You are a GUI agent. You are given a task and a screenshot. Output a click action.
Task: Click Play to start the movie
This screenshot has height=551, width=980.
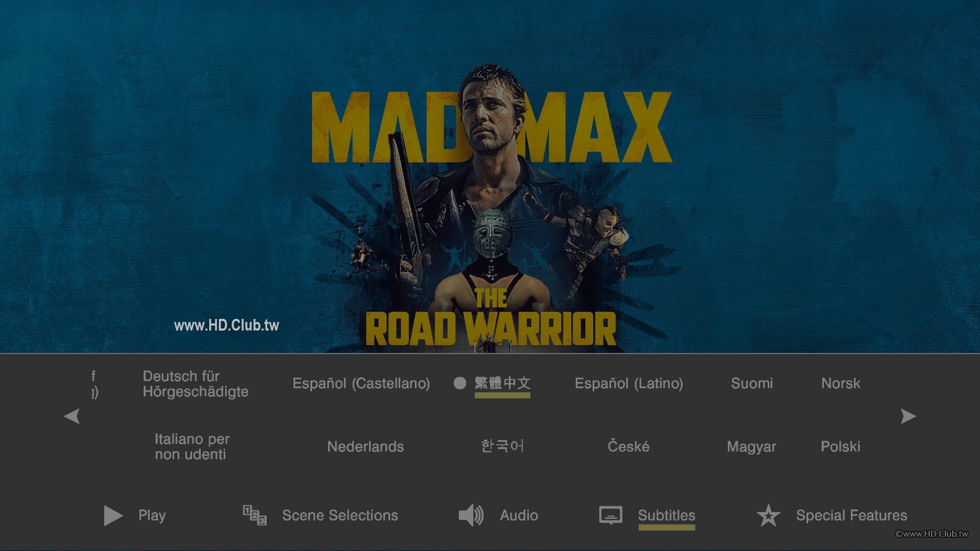(151, 515)
